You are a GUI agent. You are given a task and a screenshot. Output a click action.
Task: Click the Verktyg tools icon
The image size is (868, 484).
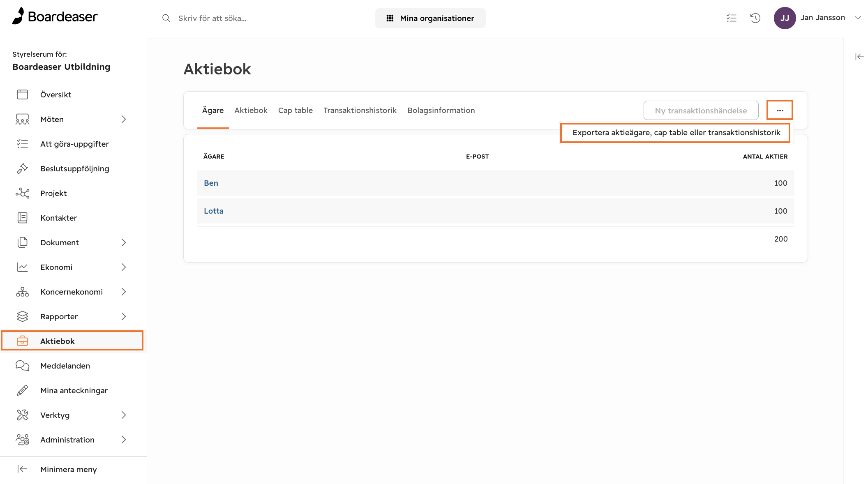22,415
